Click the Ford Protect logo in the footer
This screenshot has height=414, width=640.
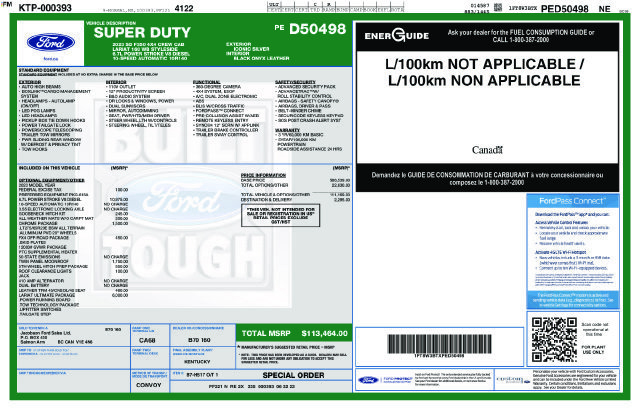tap(383, 380)
